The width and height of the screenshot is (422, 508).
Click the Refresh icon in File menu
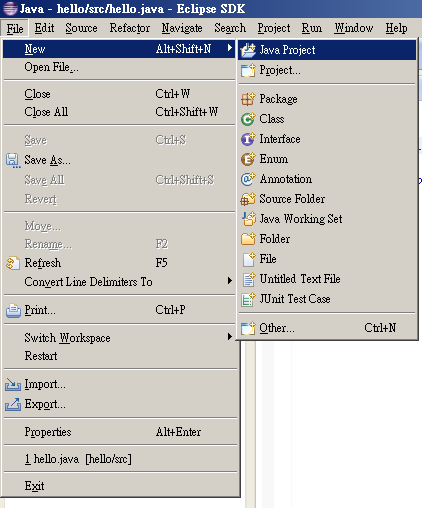[x=13, y=263]
